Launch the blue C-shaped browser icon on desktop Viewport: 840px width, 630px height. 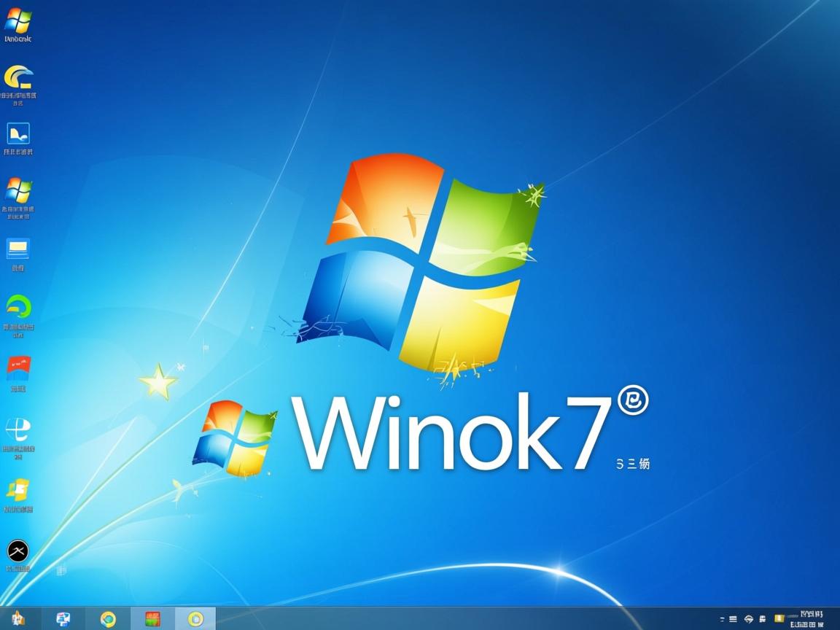coord(17,77)
